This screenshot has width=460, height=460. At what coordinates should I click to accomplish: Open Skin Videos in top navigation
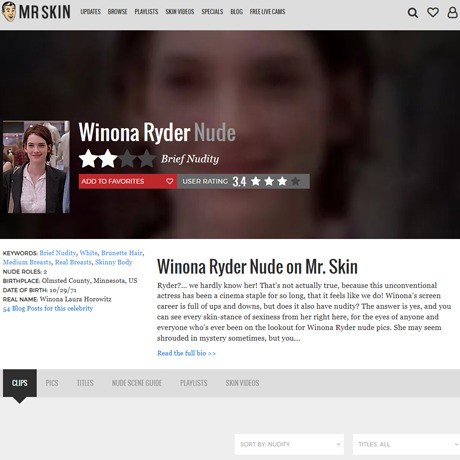[180, 12]
